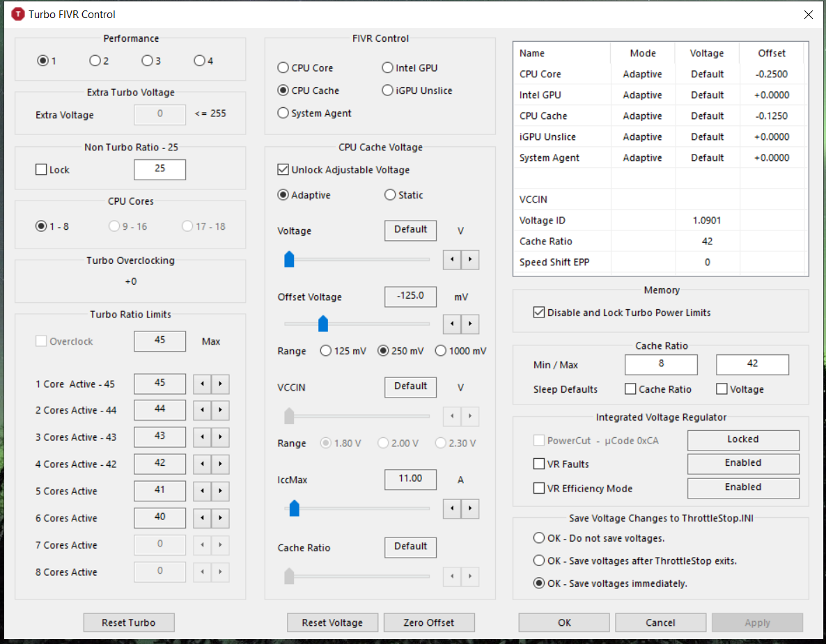Click the VR Faults Enabled button
The image size is (826, 644).
pos(742,464)
